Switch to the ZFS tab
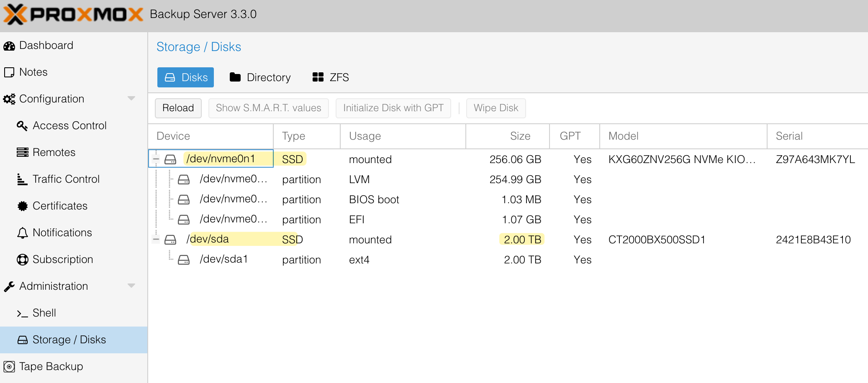The image size is (868, 383). (x=331, y=77)
